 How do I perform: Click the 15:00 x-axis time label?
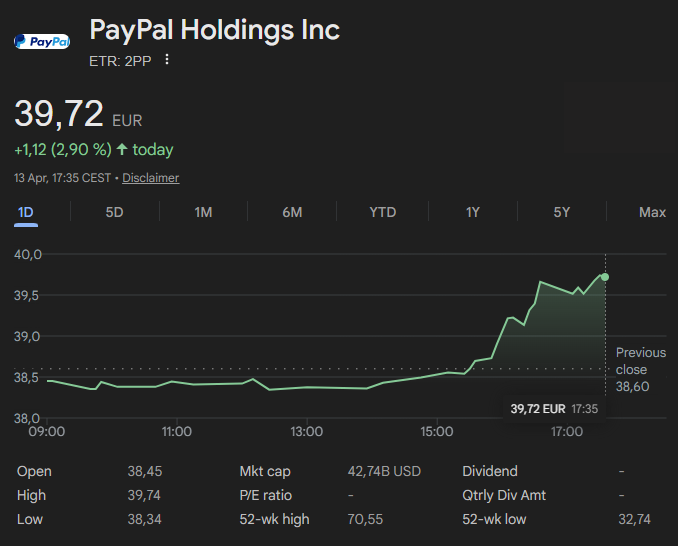tap(437, 431)
